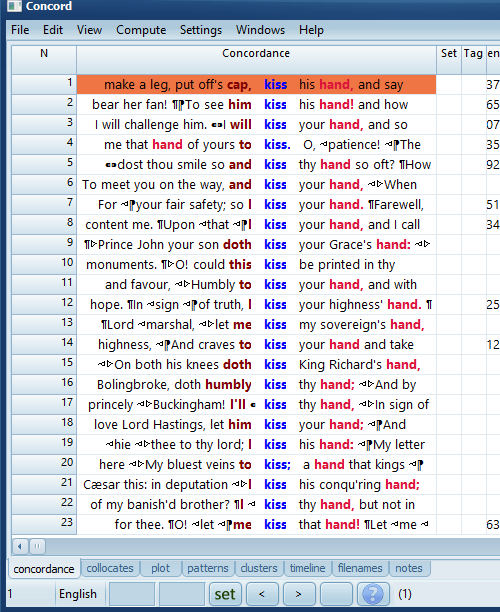Select line 'for thee. O! let me'
This screenshot has width=500, height=612.
(256, 525)
